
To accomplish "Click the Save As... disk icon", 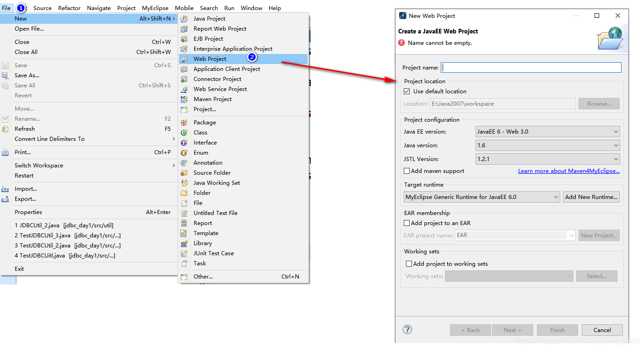I will (5, 75).
